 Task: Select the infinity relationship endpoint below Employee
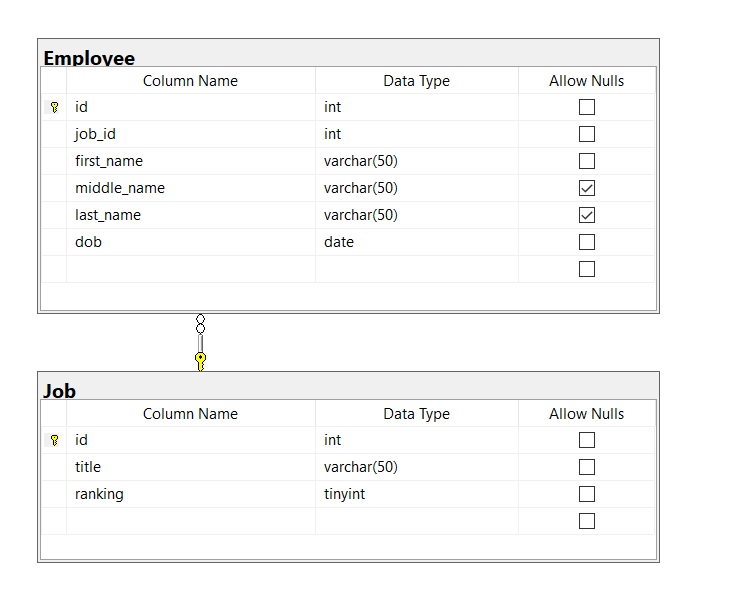click(201, 324)
